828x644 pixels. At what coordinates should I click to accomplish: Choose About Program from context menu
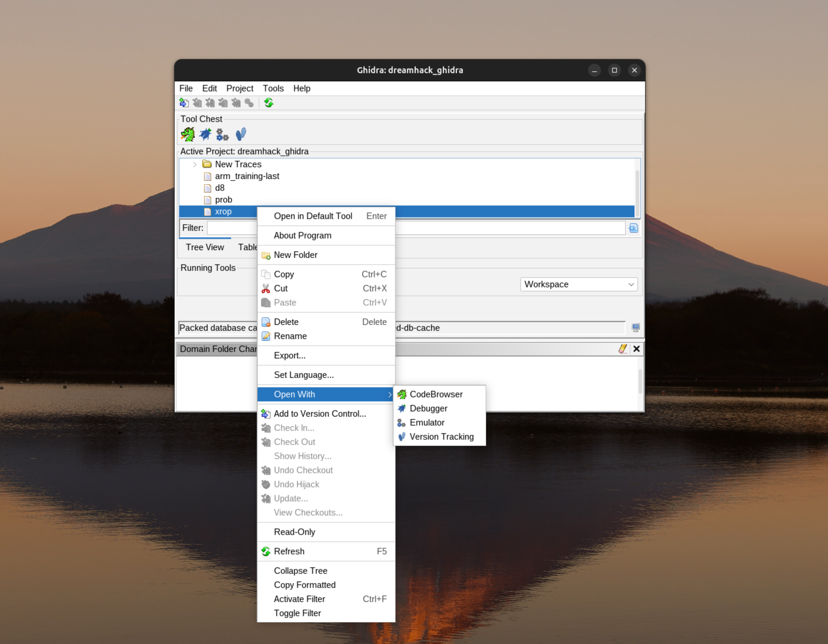tap(326, 235)
